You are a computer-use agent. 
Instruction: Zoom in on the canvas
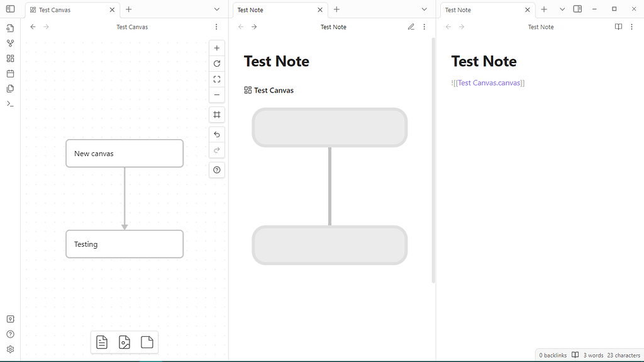point(217,48)
